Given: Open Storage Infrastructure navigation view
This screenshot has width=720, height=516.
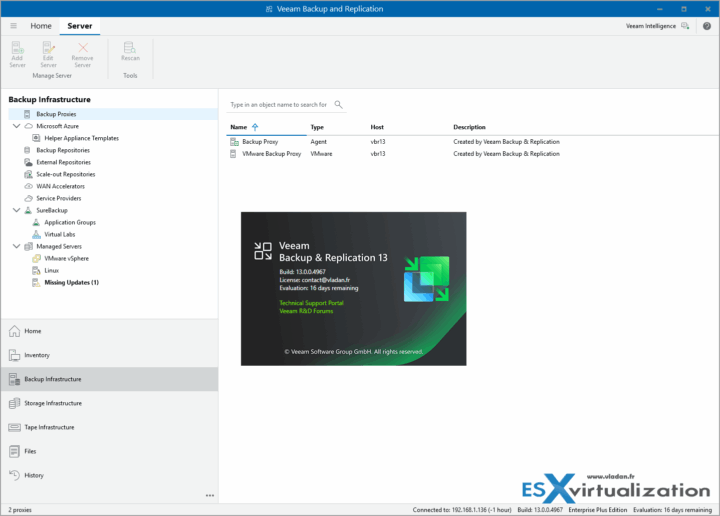Looking at the screenshot, I should point(109,403).
